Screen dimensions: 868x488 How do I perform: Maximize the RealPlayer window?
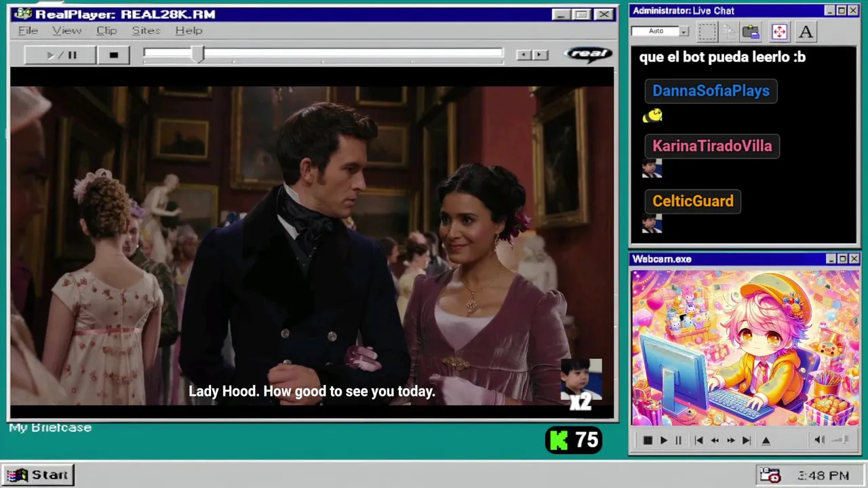[581, 14]
